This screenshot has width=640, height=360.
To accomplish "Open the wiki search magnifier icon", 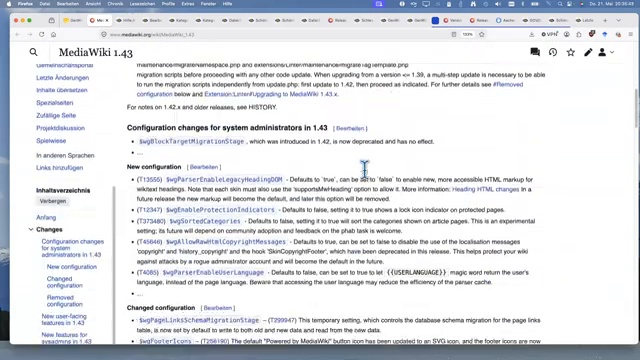I will click(x=33, y=52).
